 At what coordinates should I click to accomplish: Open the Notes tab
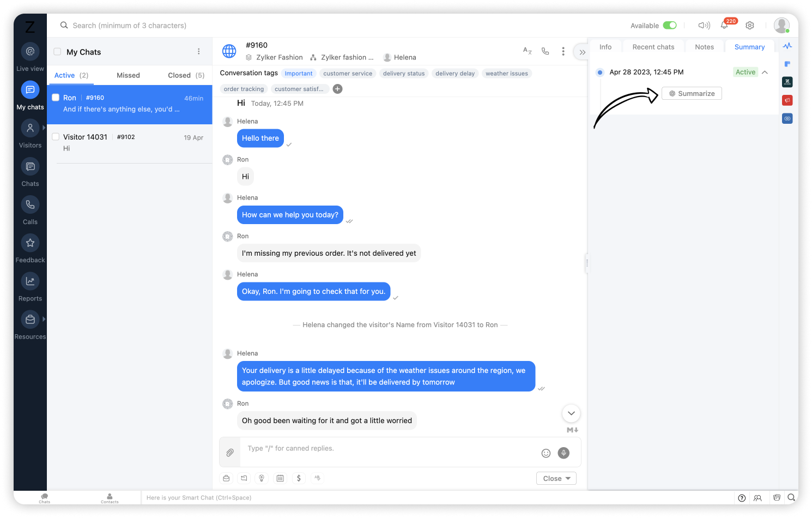click(704, 47)
